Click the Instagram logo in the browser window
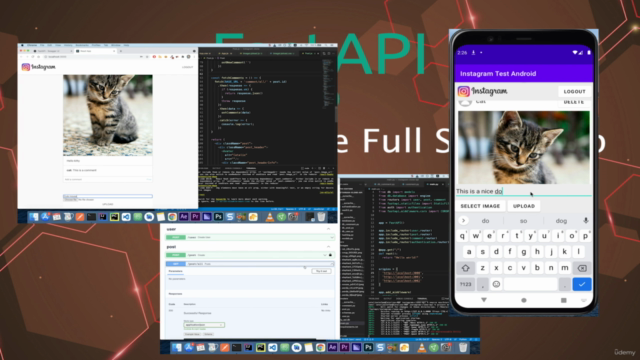Image resolution: width=640 pixels, height=360 pixels. pyautogui.click(x=38, y=67)
